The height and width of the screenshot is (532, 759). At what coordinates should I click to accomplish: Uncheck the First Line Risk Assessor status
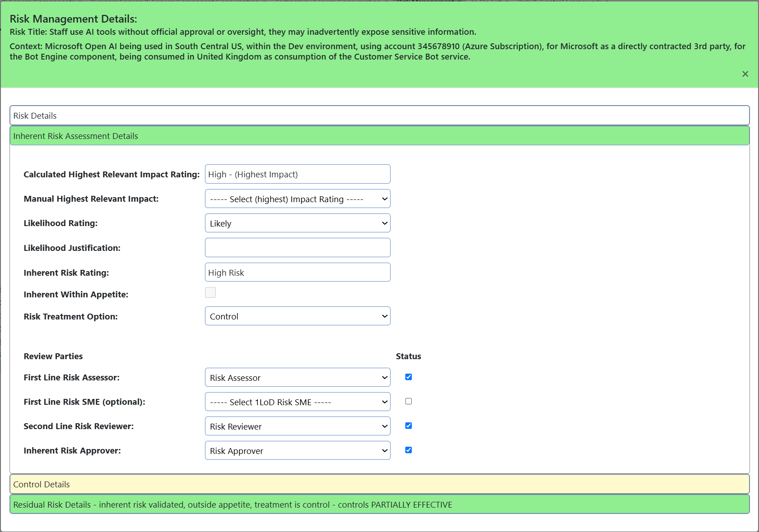coord(408,377)
